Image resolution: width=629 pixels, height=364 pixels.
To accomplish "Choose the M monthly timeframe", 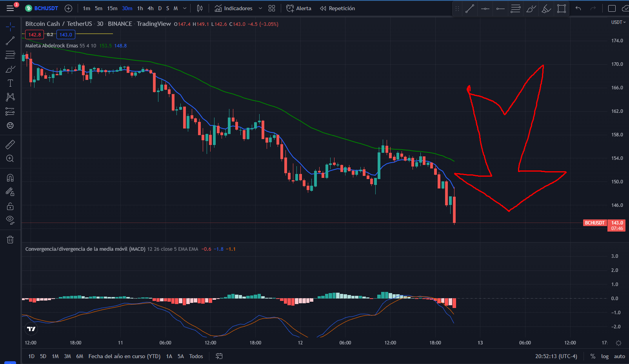I will [x=176, y=8].
